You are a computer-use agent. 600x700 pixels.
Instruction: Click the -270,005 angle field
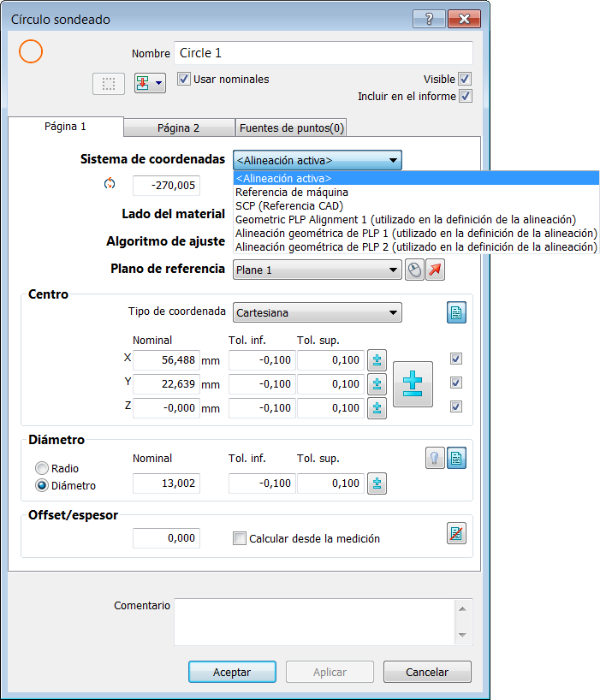pos(166,185)
